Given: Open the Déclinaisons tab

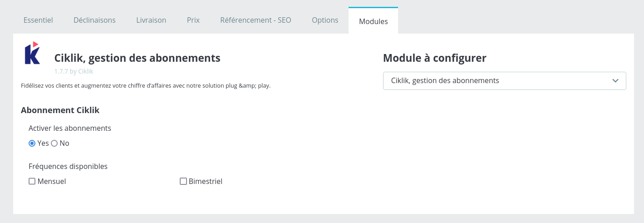Looking at the screenshot, I should [94, 20].
